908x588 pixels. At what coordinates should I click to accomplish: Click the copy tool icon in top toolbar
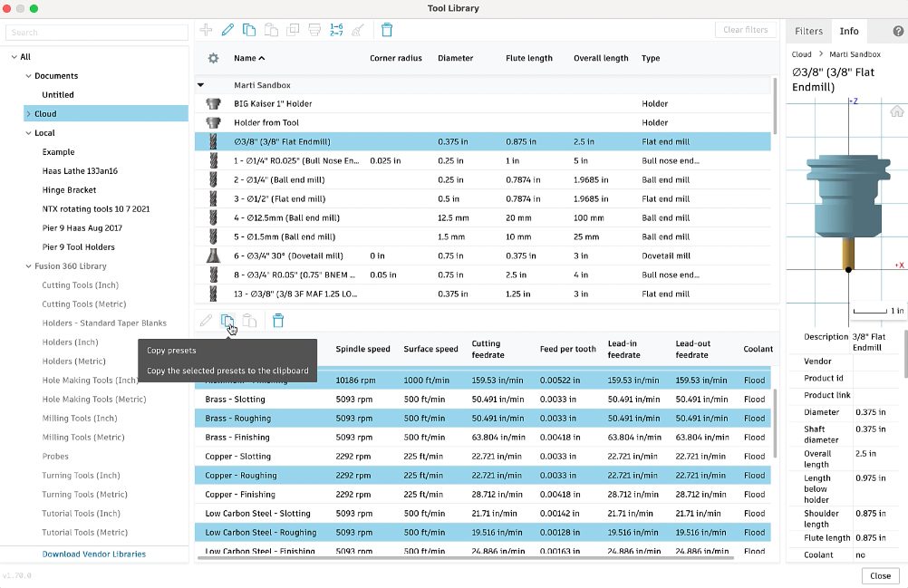point(249,30)
